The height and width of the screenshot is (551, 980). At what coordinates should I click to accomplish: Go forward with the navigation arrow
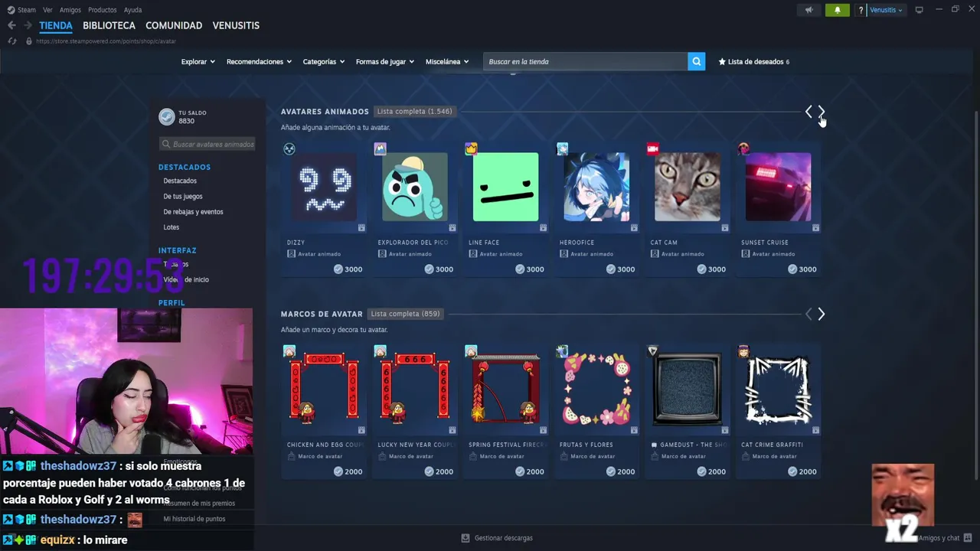(x=28, y=25)
